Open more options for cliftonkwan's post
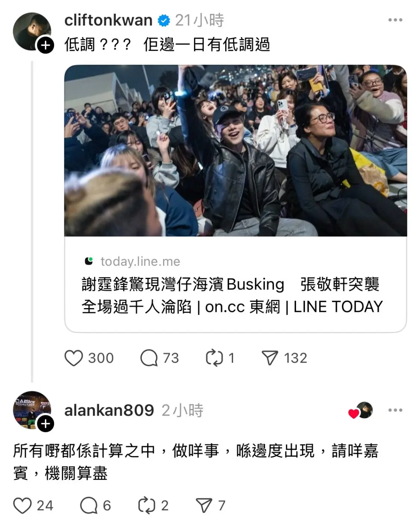The image size is (420, 527). pyautogui.click(x=395, y=20)
